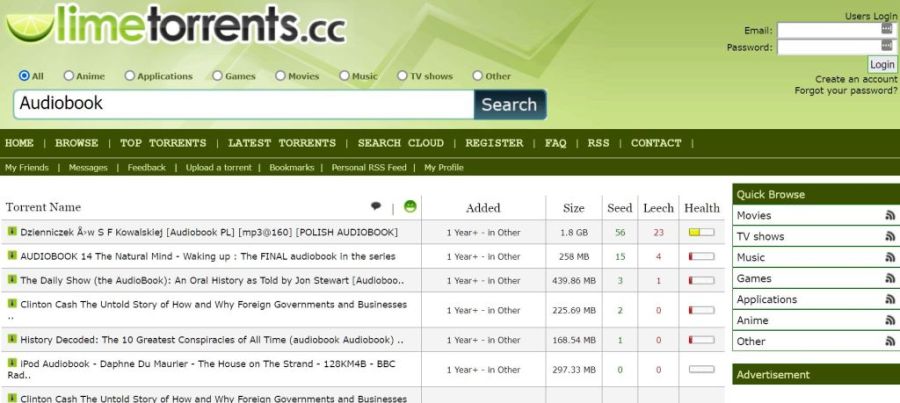The width and height of the screenshot is (900, 403).
Task: Click health bar of Dzienniczek torrent
Action: click(701, 232)
